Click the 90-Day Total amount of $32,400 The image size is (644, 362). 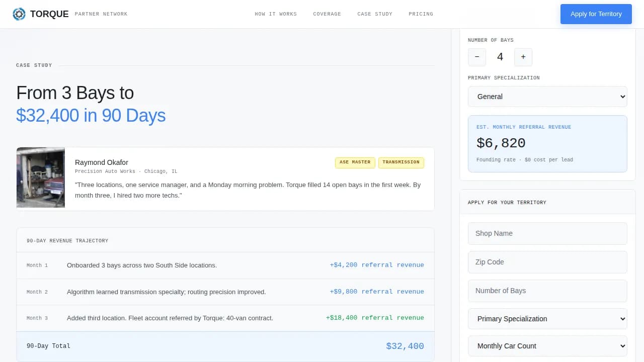[x=406, y=345]
